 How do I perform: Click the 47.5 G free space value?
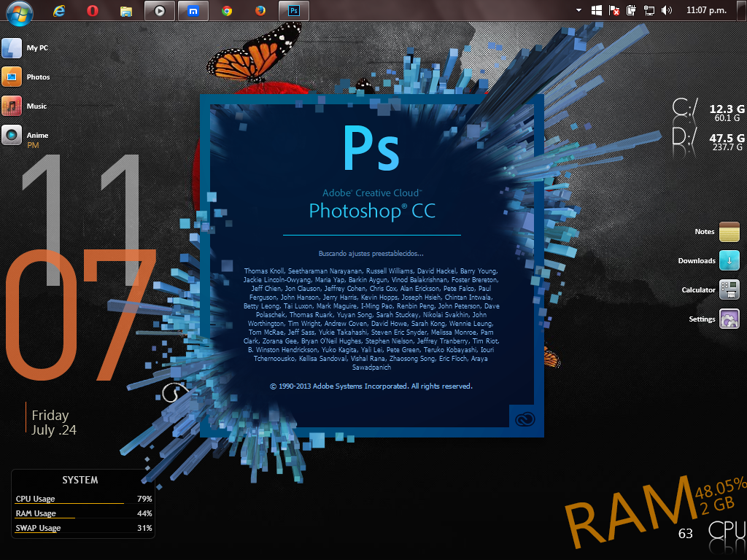(x=727, y=138)
